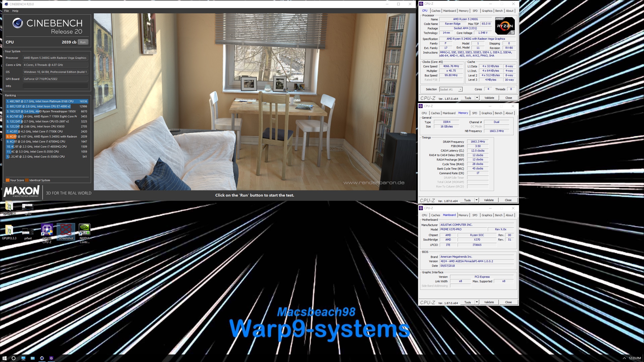Click the empty Info field in Your System

pyautogui.click(x=55, y=86)
